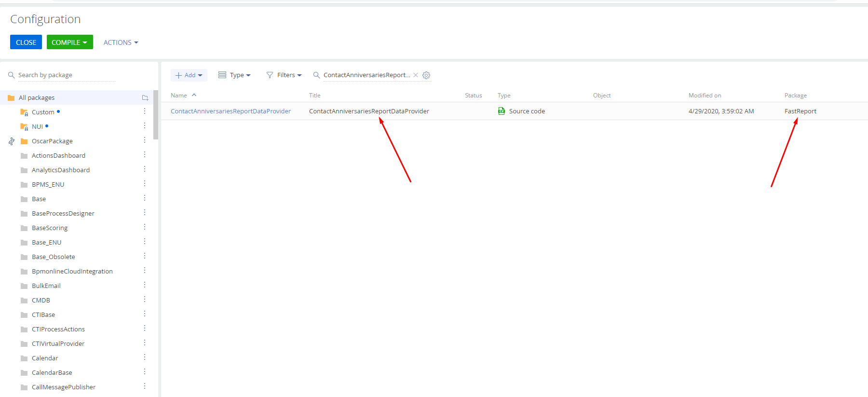Open the Type filter dropdown

tap(235, 75)
